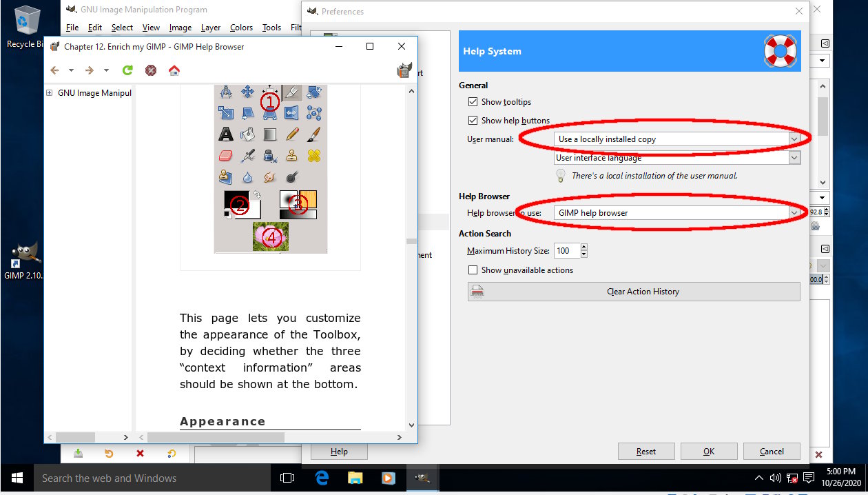Click restore tool preset orange arrow icon
Viewport: 868px width, 495px height.
coord(109,454)
